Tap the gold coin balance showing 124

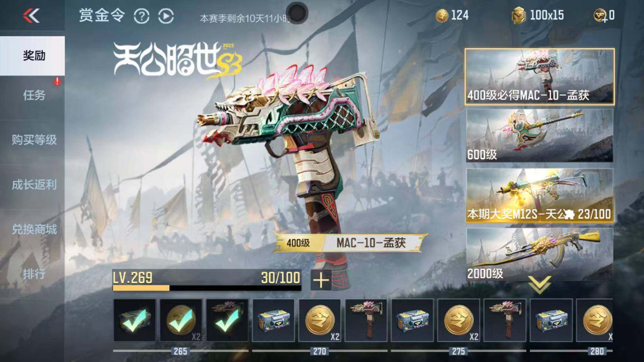click(x=452, y=15)
